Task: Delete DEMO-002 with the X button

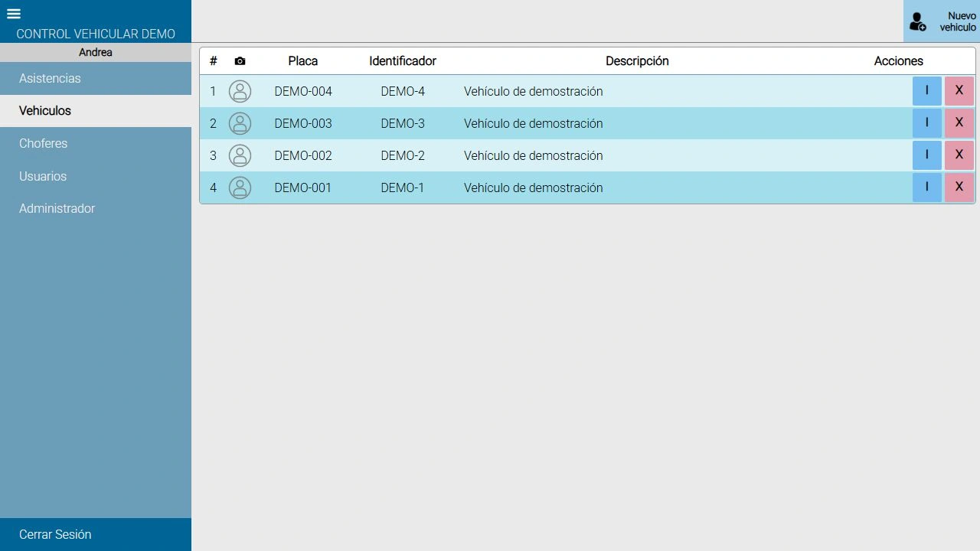Action: click(959, 155)
